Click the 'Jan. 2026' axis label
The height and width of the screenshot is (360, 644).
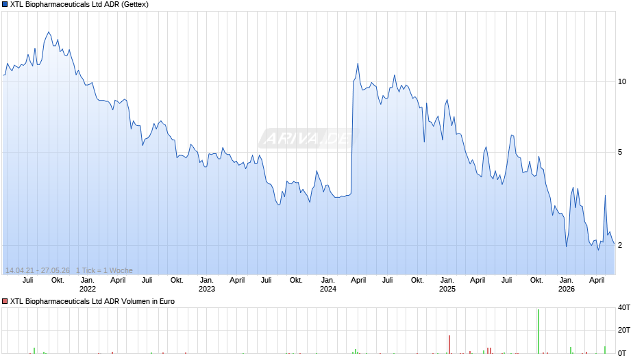pyautogui.click(x=567, y=285)
